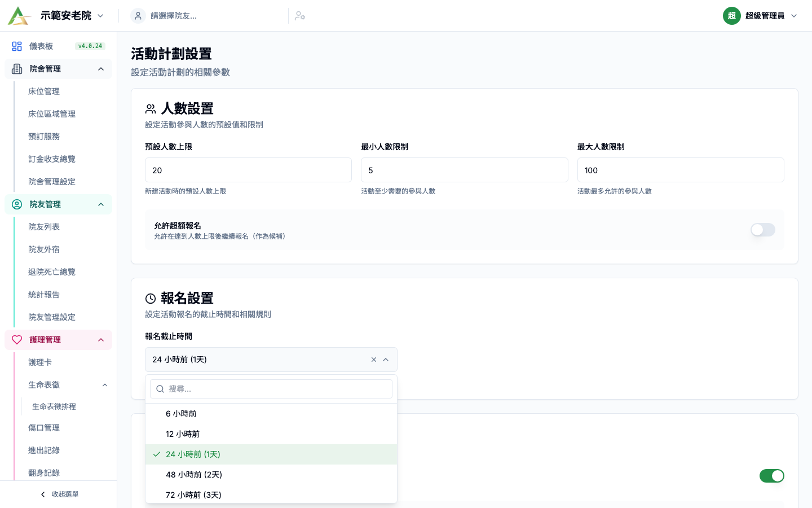The height and width of the screenshot is (508, 812).
Task: Collapse the 院友管理 section chevron
Action: tap(101, 204)
